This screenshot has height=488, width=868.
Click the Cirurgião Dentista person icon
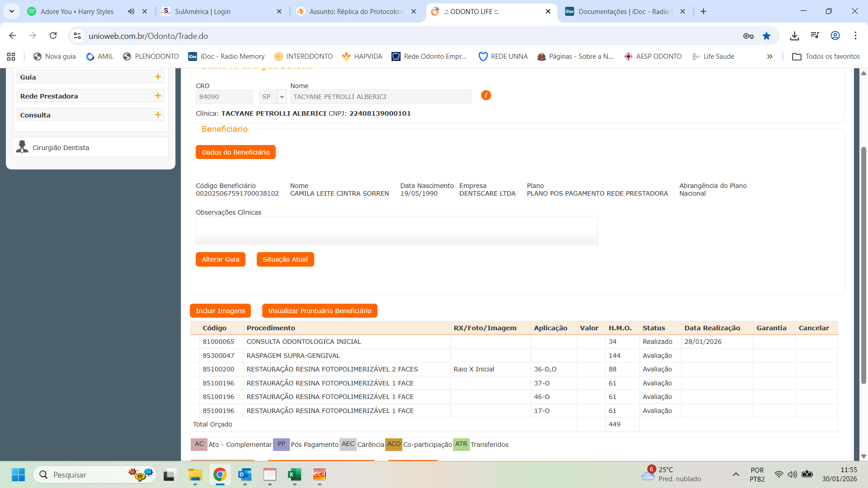(22, 147)
